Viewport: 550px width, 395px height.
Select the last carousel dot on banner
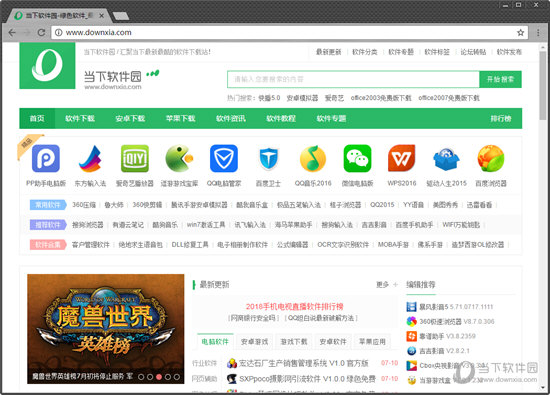[x=177, y=377]
